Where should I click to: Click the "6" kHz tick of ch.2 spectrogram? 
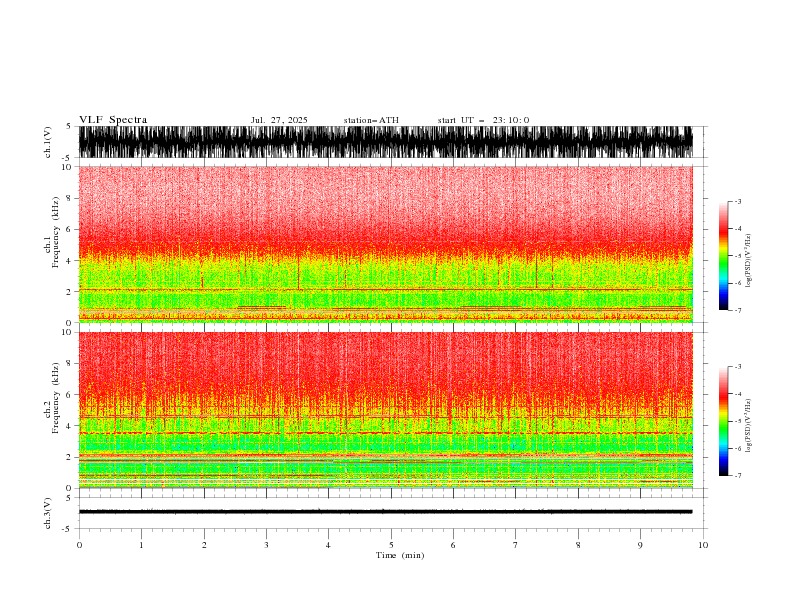pyautogui.click(x=69, y=394)
